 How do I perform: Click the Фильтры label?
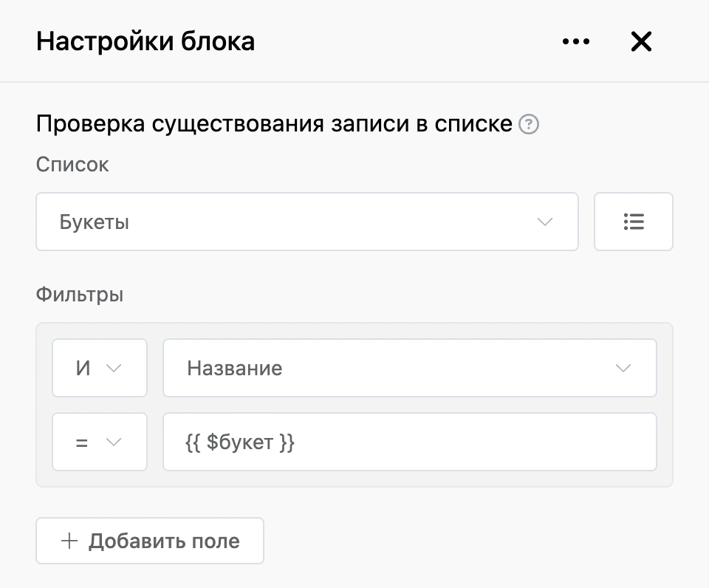(80, 295)
